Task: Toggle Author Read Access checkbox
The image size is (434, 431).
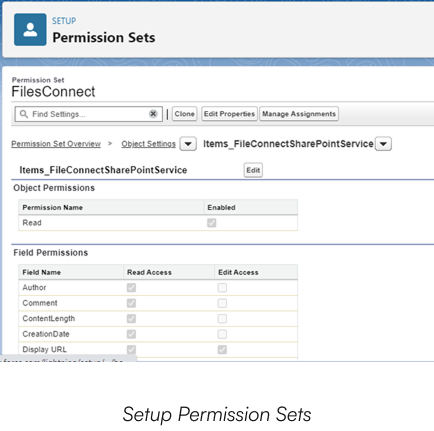Action: [x=131, y=288]
